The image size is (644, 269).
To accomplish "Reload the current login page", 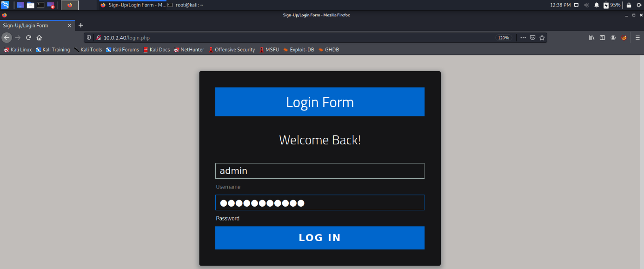I will (x=28, y=38).
